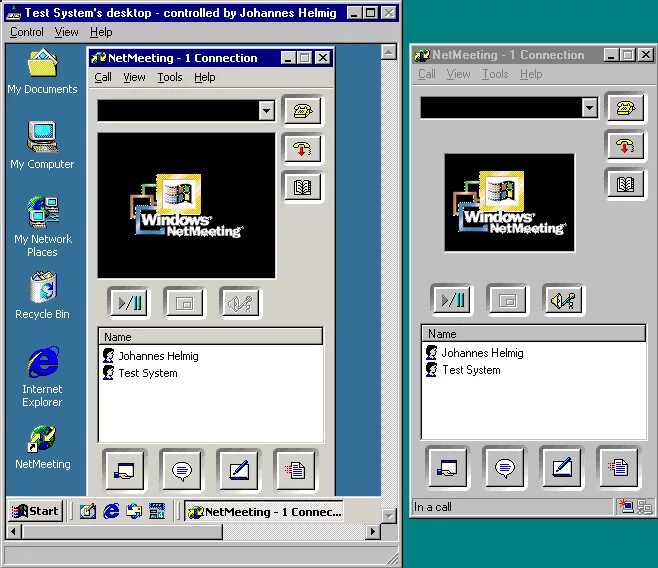Open Call menu in remote NetMeeting window
Image resolution: width=658 pixels, height=568 pixels.
click(103, 77)
